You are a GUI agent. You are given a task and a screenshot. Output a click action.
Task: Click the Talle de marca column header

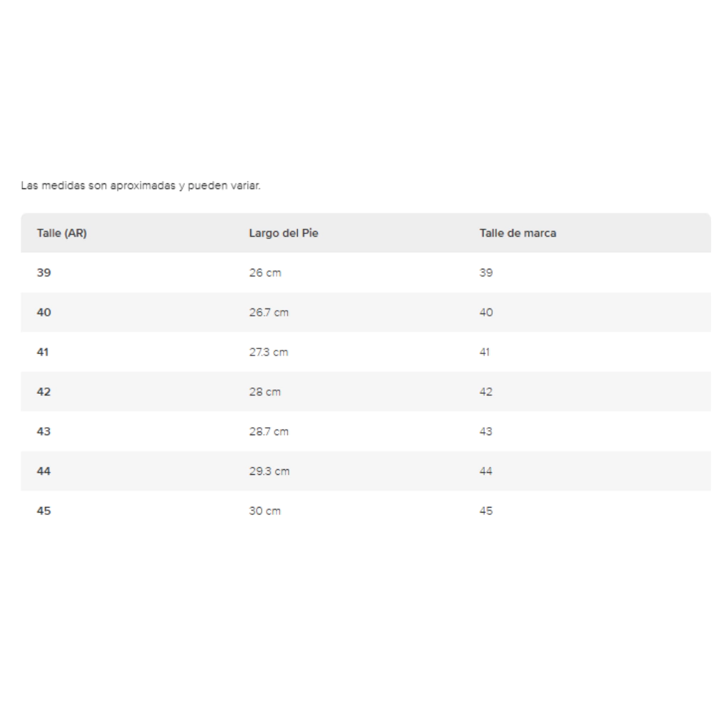tap(518, 233)
